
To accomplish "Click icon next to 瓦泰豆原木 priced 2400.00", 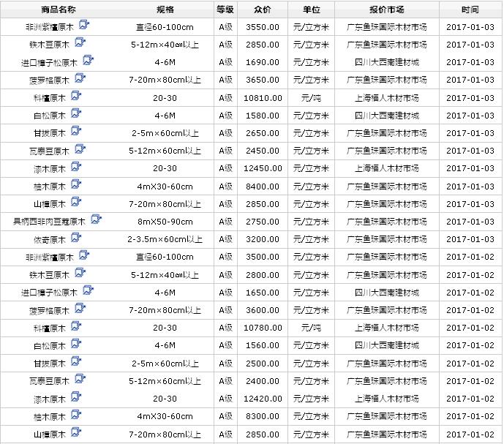I will pos(80,380).
